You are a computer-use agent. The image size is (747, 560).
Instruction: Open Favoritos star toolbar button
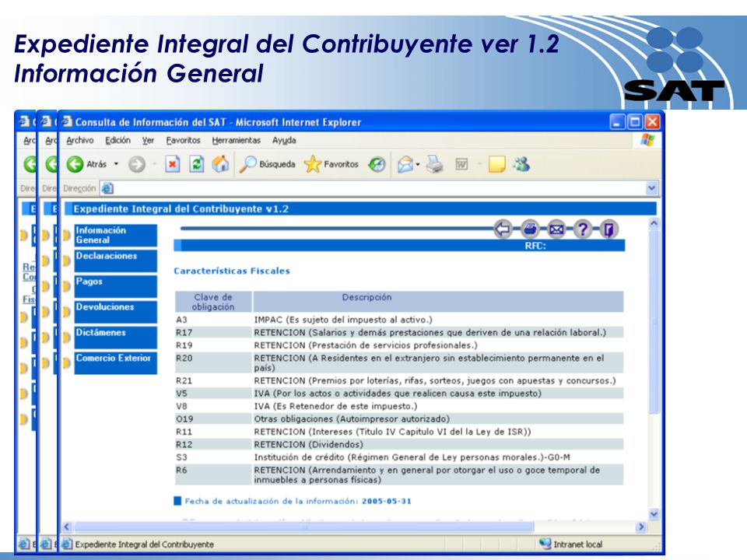[x=331, y=164]
